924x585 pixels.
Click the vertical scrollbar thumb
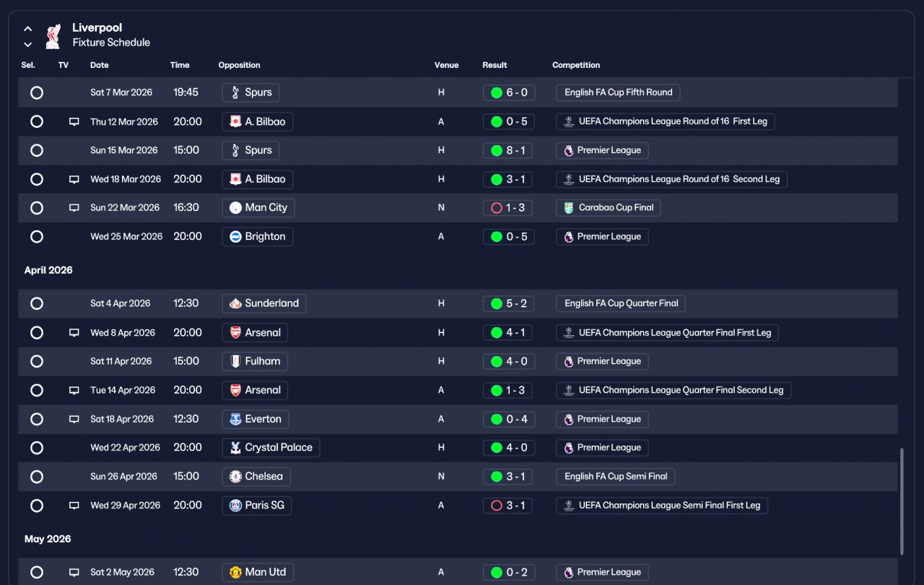tap(901, 502)
